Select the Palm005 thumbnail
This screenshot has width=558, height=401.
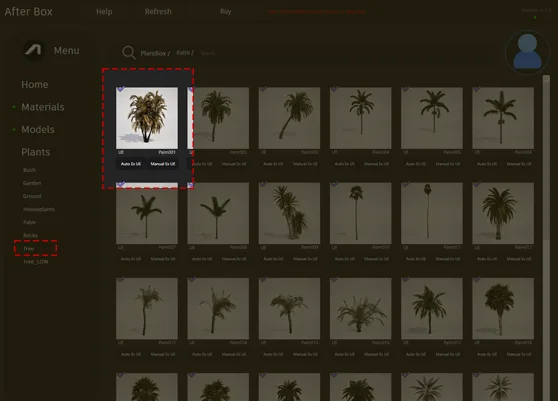(x=432, y=118)
